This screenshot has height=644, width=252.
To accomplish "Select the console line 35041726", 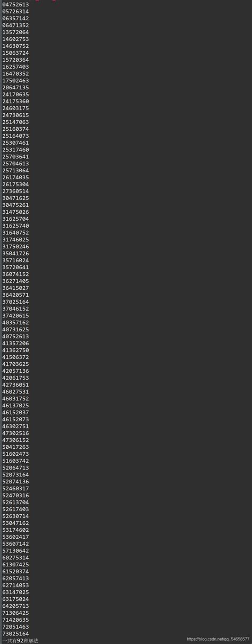I will pyautogui.click(x=15, y=253).
